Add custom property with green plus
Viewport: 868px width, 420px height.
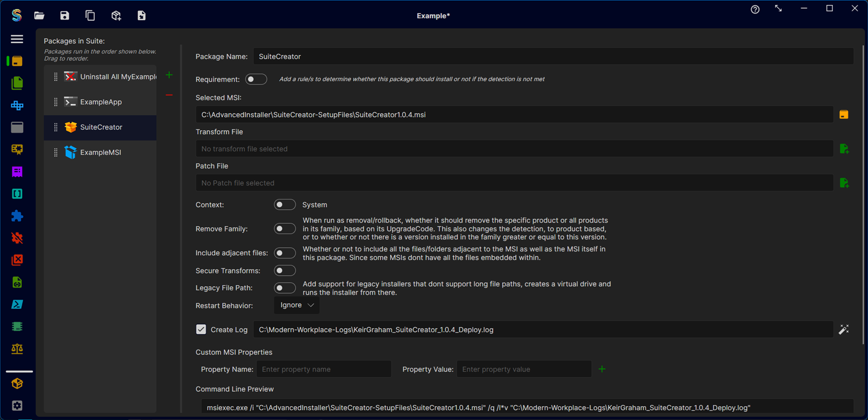point(602,369)
